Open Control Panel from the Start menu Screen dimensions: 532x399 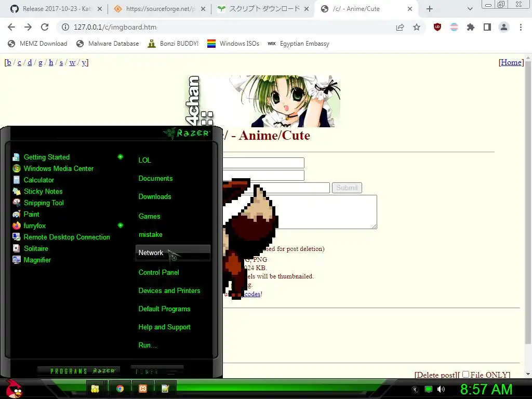159,272
